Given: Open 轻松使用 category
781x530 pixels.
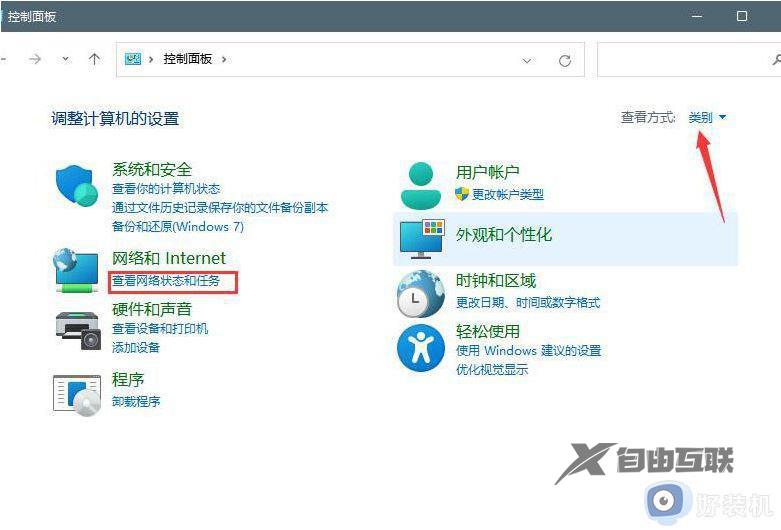Looking at the screenshot, I should tap(488, 331).
